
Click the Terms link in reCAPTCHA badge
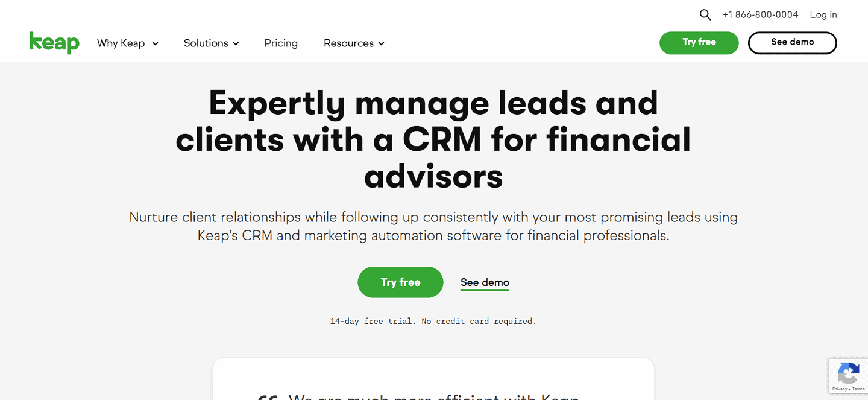[859, 389]
